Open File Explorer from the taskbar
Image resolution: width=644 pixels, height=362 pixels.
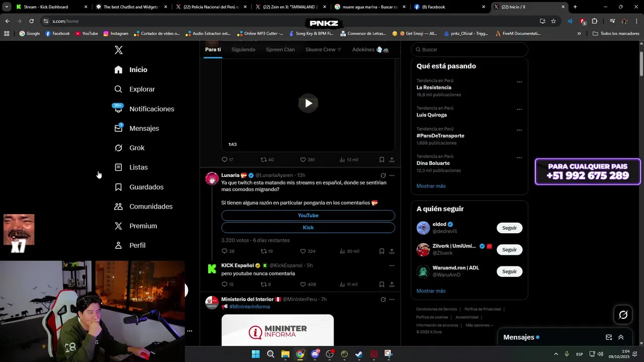[x=285, y=354]
